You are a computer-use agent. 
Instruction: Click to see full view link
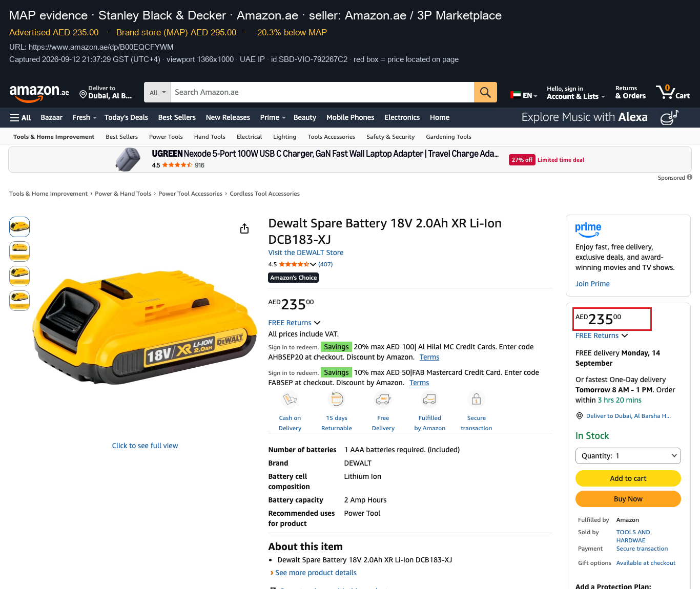(145, 446)
